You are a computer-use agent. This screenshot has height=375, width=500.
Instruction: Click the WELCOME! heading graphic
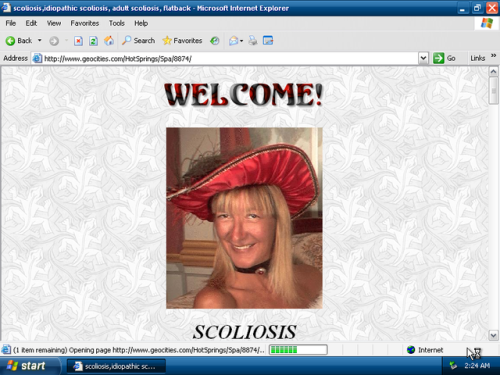point(244,95)
